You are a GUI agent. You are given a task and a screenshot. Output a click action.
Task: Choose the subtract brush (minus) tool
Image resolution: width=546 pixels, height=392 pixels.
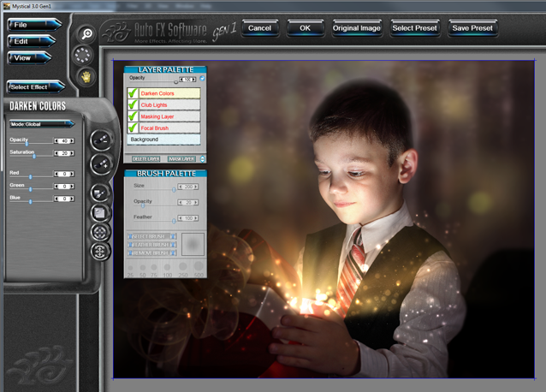pos(101,140)
